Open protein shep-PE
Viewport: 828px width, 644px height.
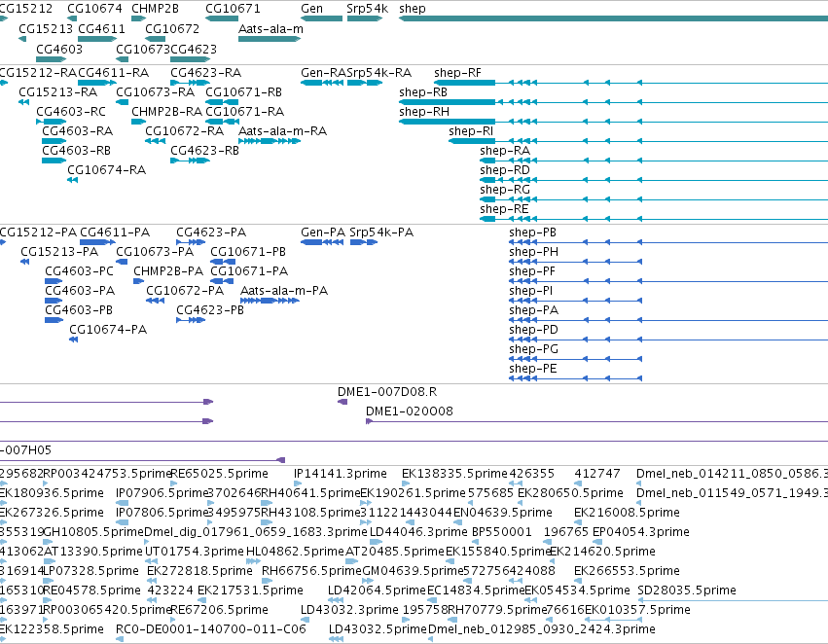point(533,369)
